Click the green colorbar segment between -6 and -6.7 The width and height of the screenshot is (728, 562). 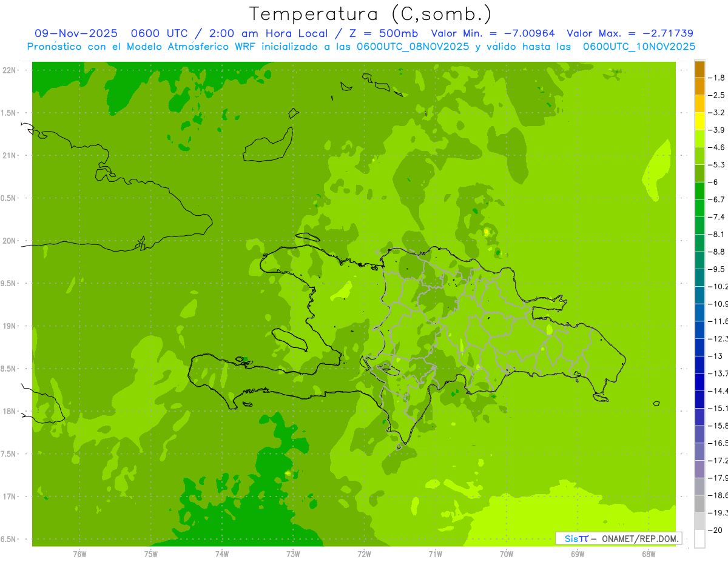click(x=699, y=191)
